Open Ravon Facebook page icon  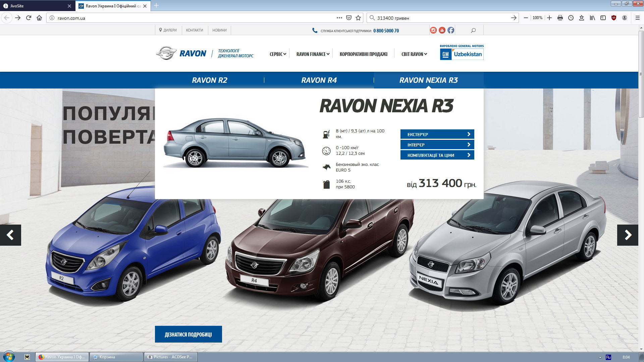pos(451,30)
